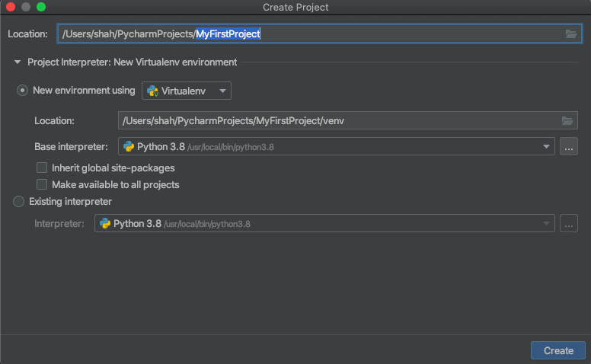Viewport: 591px width, 364px height.
Task: Enable Make available to all projects
Action: pos(42,184)
